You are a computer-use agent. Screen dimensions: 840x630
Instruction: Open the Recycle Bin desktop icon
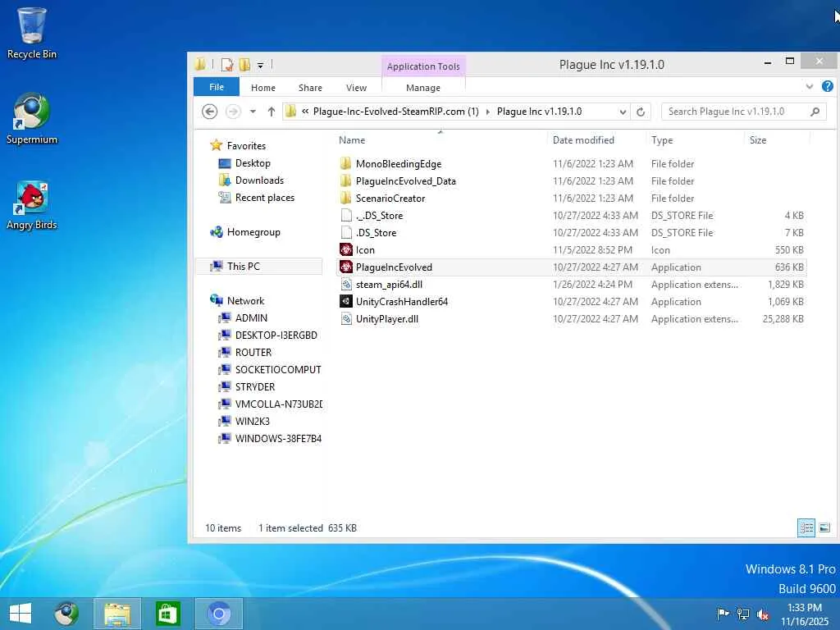[x=31, y=33]
